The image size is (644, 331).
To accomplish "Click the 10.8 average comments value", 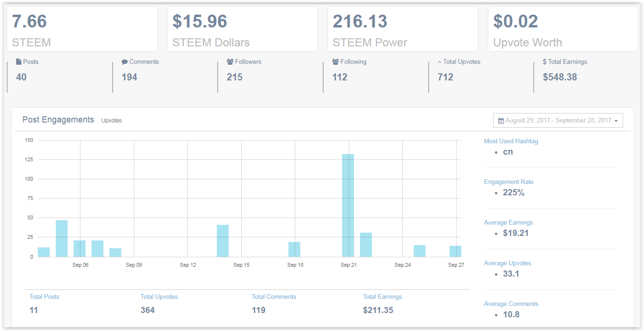I will coord(511,314).
